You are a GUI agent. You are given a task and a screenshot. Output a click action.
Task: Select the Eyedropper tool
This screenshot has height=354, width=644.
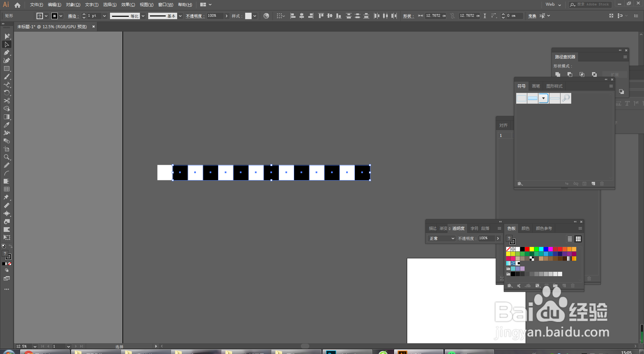[x=7, y=125]
